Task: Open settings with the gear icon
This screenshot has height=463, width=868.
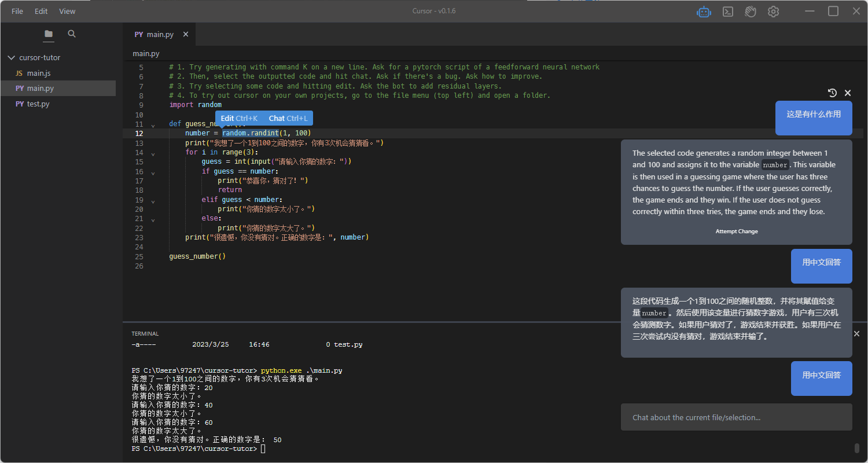Action: coord(773,12)
